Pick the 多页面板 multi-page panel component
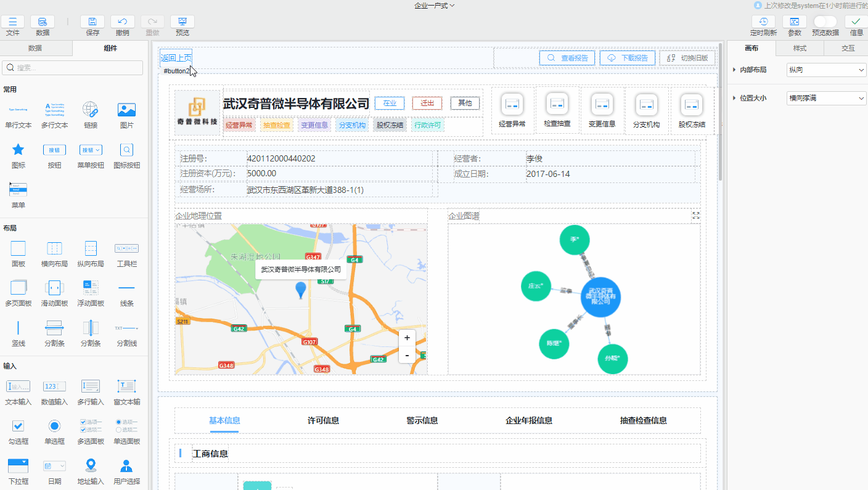The height and width of the screenshot is (490, 868). (18, 288)
